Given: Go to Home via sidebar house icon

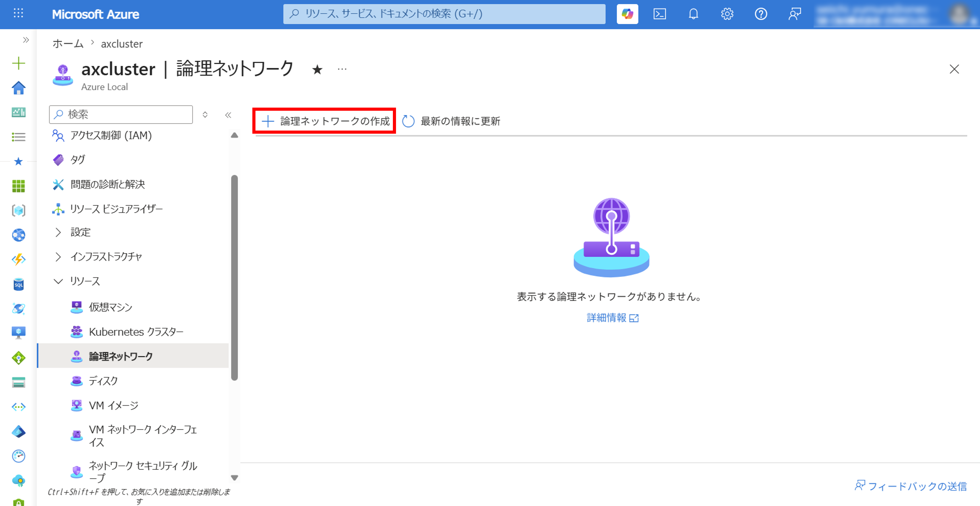Looking at the screenshot, I should [18, 88].
